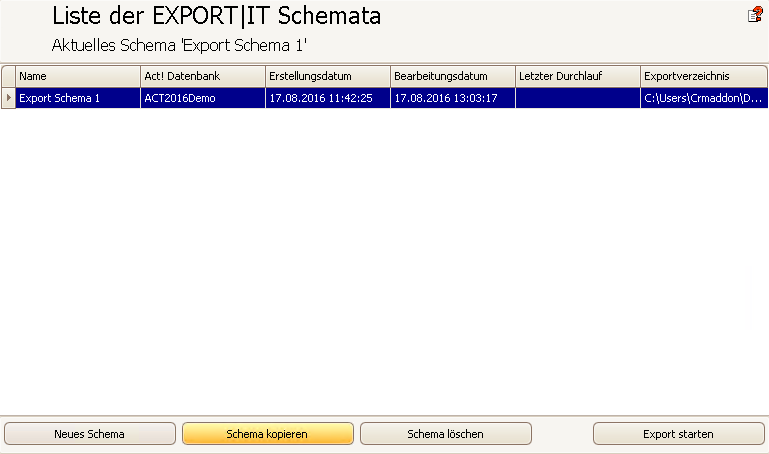The image size is (769, 454).
Task: Select the cell 'Export Schema 1'
Action: click(x=78, y=98)
